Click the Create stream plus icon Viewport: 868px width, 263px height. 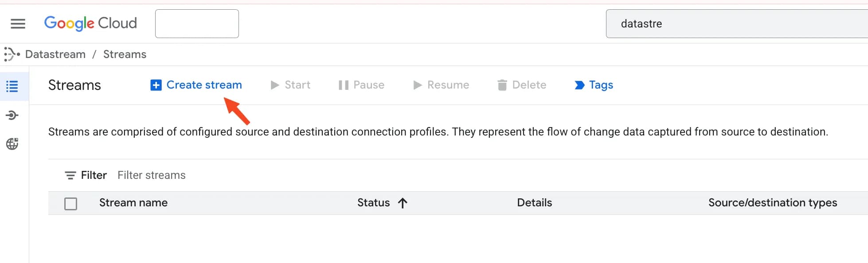(x=156, y=85)
